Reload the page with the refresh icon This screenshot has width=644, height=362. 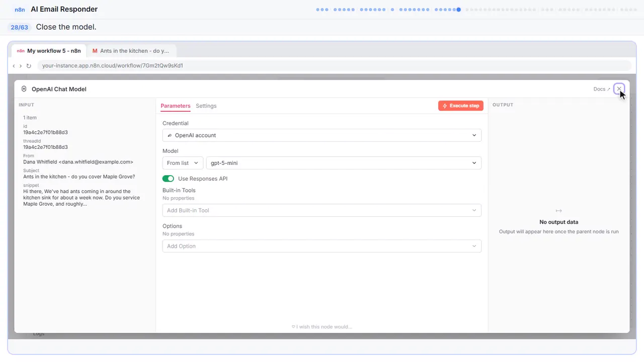(29, 66)
